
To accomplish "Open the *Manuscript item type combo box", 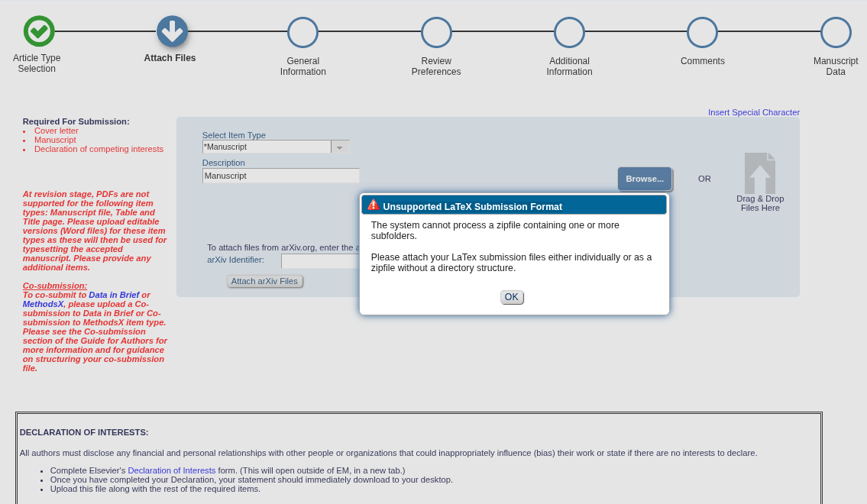I will (x=267, y=147).
